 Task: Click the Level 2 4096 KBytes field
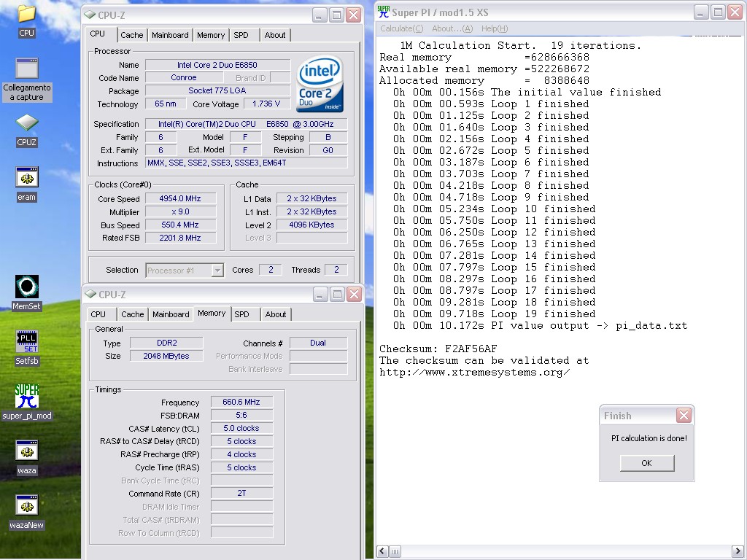(x=311, y=225)
